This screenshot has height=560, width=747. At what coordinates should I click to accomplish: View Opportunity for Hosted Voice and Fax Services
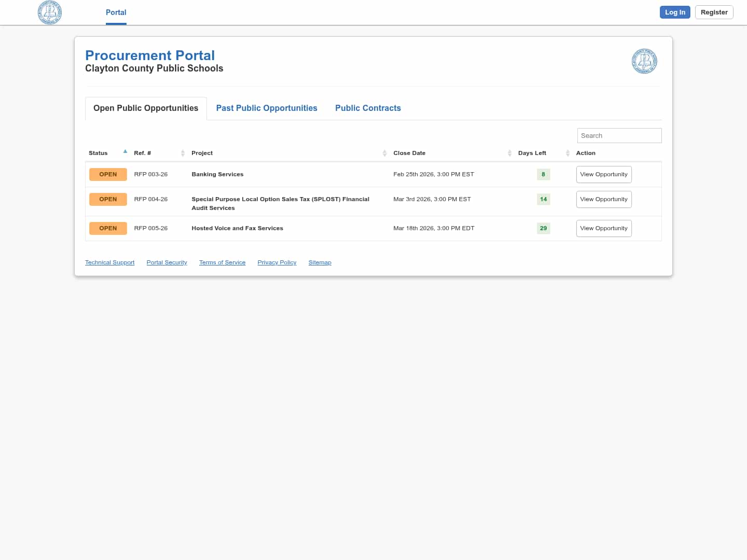(x=603, y=228)
